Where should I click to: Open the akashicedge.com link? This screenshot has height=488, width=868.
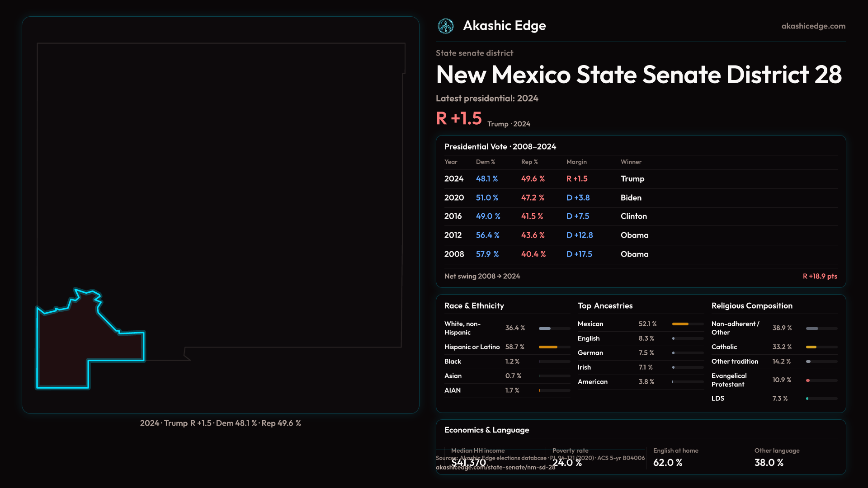point(813,26)
